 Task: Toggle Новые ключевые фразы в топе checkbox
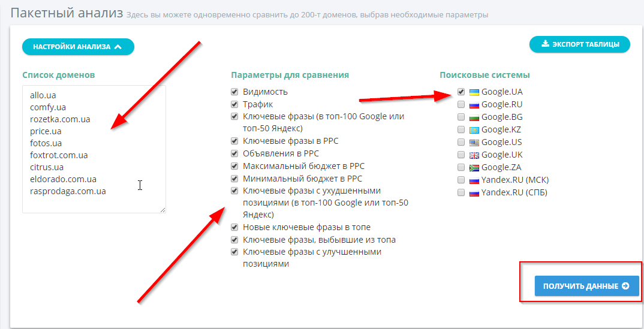coord(234,227)
